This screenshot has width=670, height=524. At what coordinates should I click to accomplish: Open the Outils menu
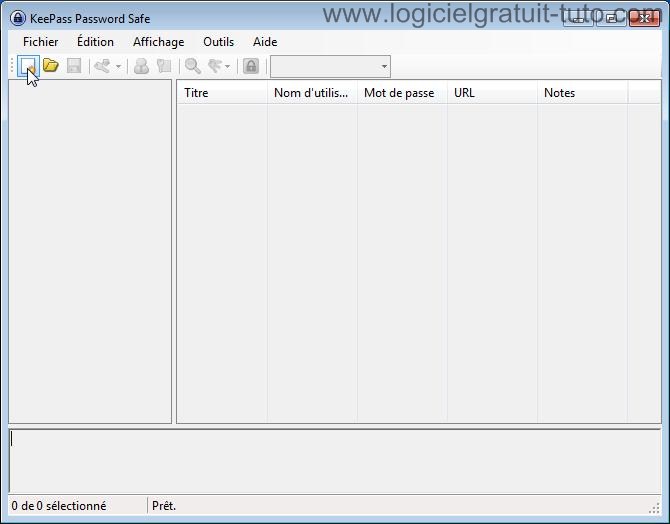tap(218, 42)
